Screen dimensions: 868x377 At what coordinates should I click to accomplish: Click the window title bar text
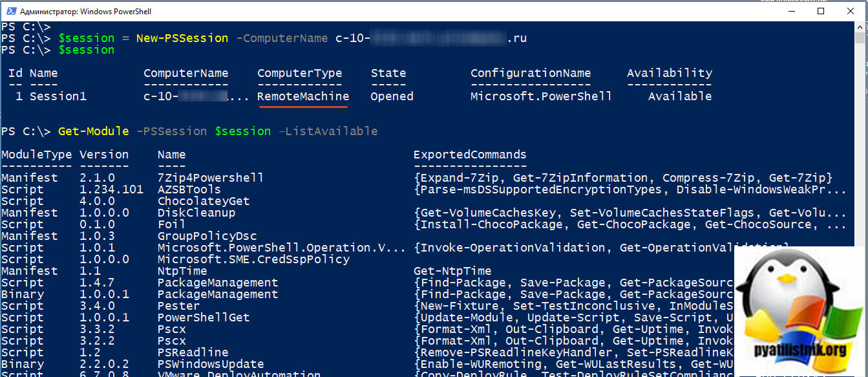85,12
